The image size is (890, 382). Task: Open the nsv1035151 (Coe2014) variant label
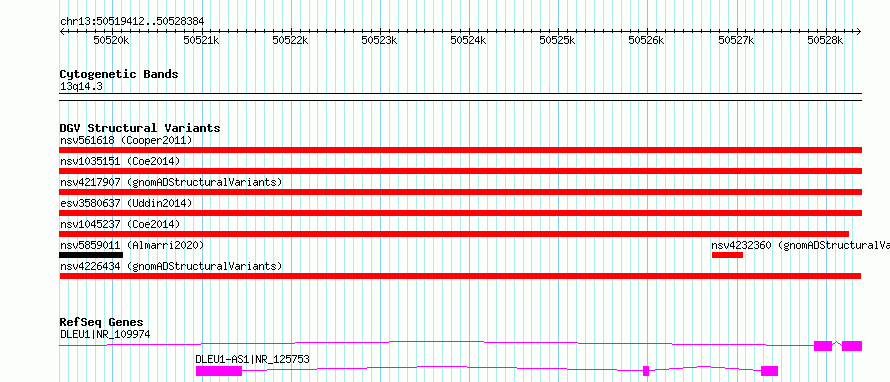coord(120,161)
